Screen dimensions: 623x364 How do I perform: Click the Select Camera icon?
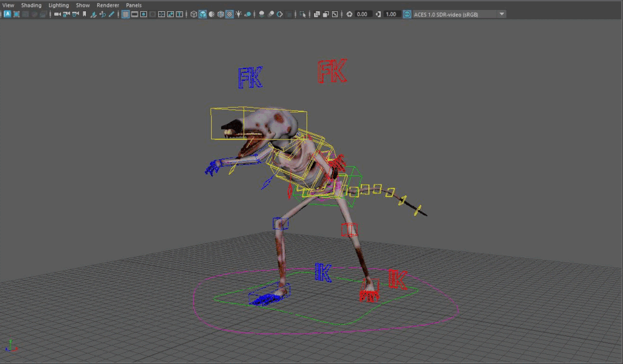point(57,14)
